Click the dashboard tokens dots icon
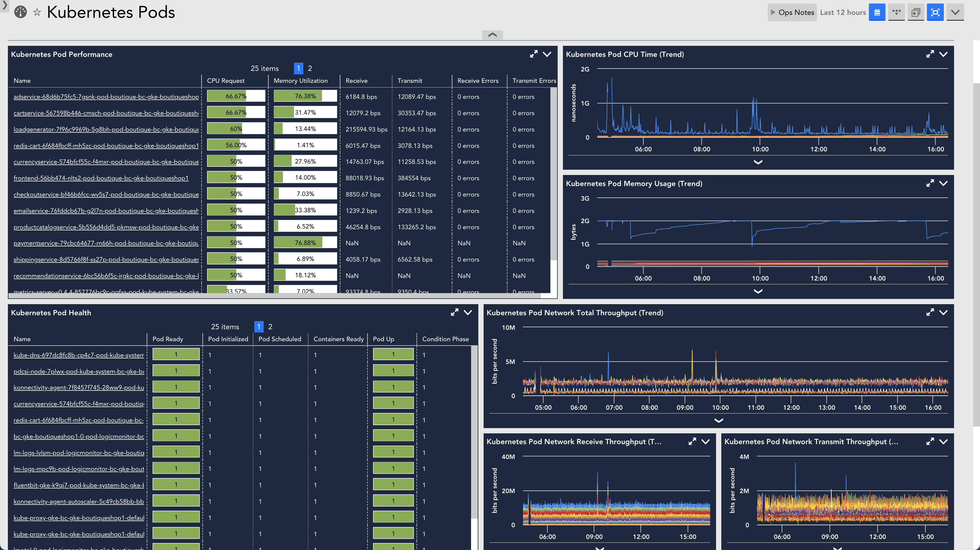Image resolution: width=980 pixels, height=550 pixels. pyautogui.click(x=896, y=12)
